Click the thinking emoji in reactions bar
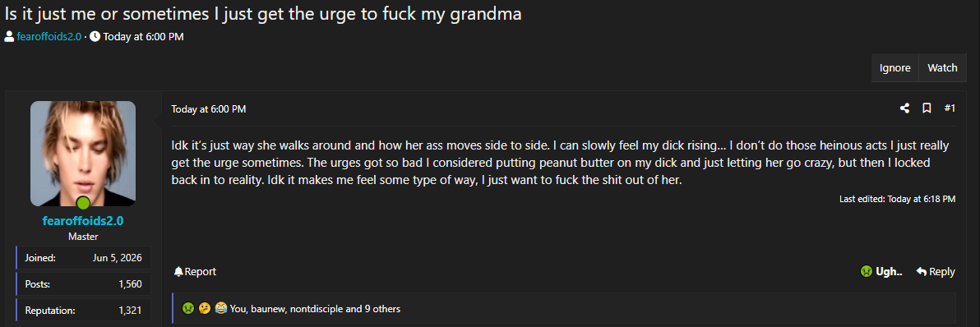 coord(205,308)
